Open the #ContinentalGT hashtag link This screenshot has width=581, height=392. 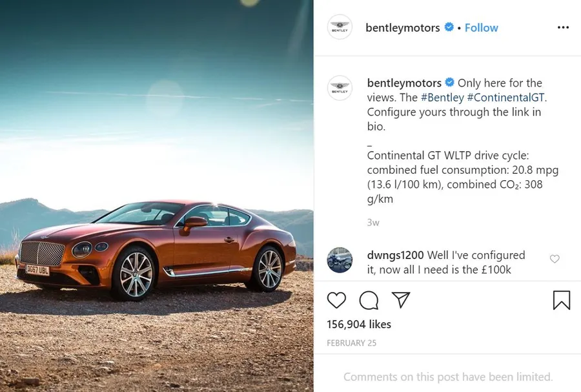point(505,98)
